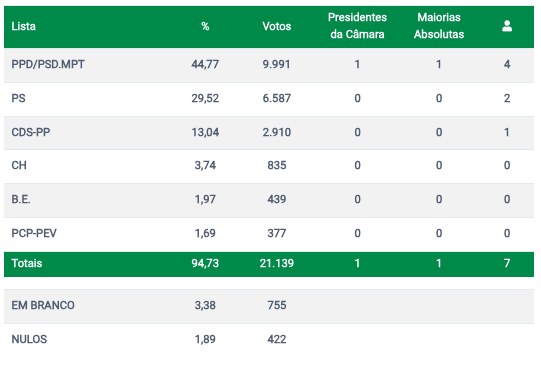Click the 44,77 percentage cell

(205, 65)
